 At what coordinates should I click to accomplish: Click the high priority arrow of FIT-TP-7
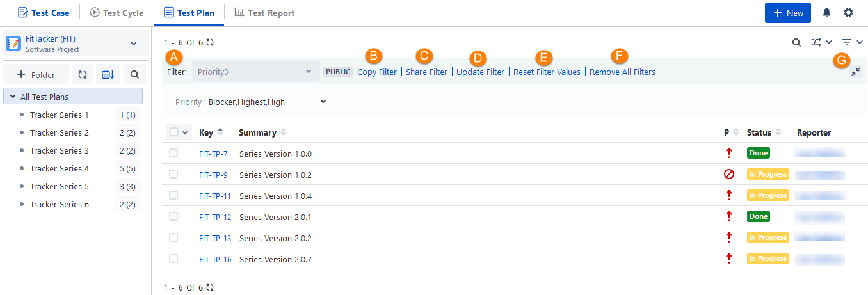[728, 153]
